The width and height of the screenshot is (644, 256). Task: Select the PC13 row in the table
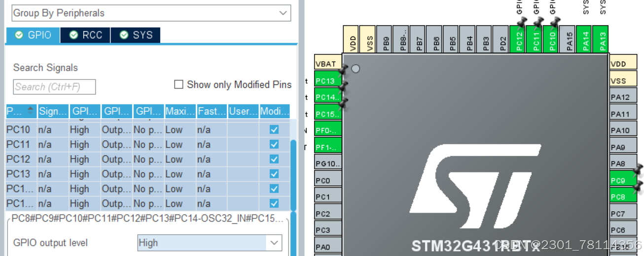click(148, 174)
